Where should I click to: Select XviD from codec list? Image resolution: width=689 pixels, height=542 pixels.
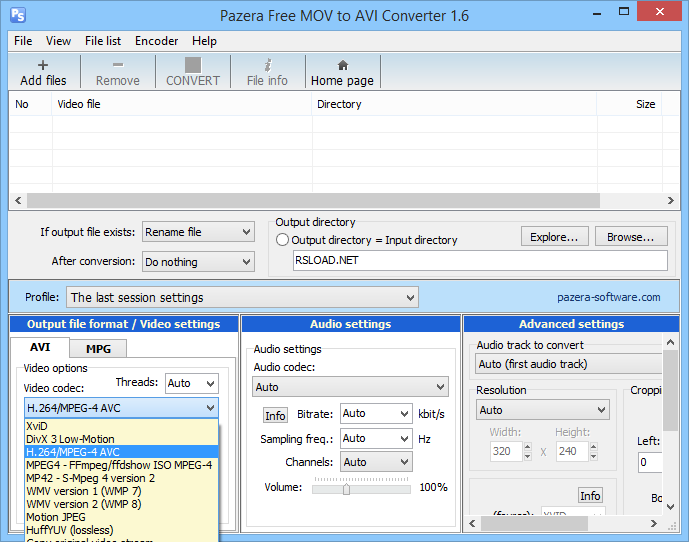tap(121, 426)
